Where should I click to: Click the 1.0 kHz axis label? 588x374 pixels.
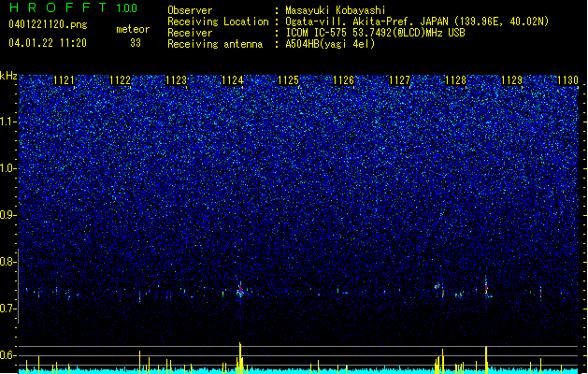pos(8,168)
